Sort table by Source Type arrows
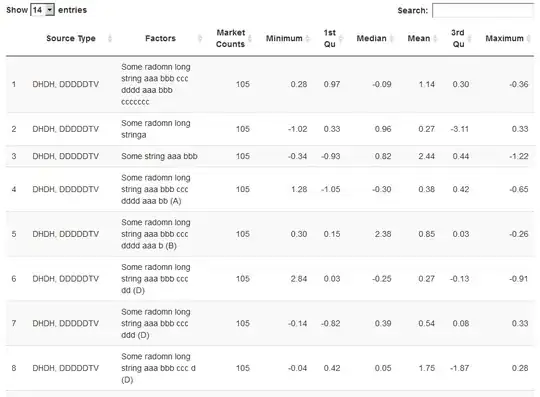540x397 pixels. click(110, 38)
